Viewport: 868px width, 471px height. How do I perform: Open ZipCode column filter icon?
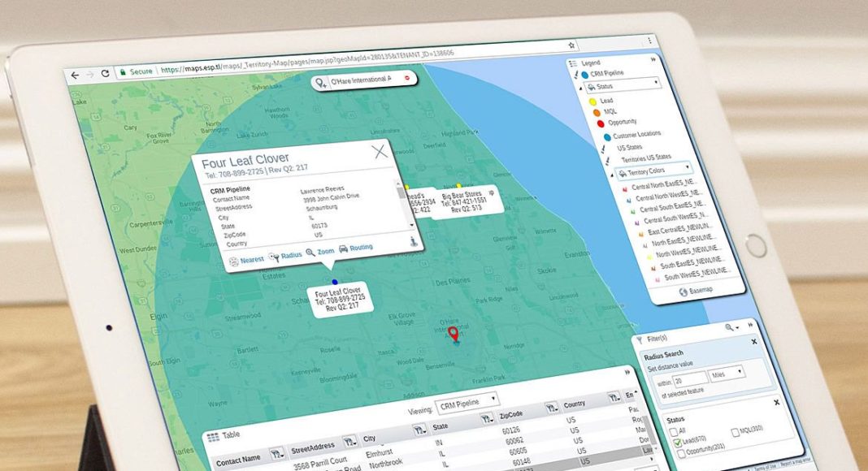click(x=551, y=408)
